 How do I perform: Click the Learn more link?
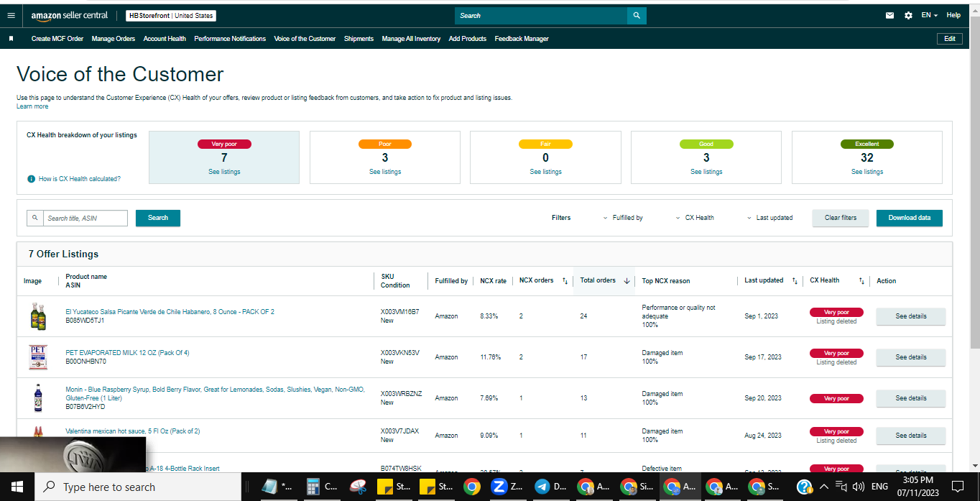(32, 106)
